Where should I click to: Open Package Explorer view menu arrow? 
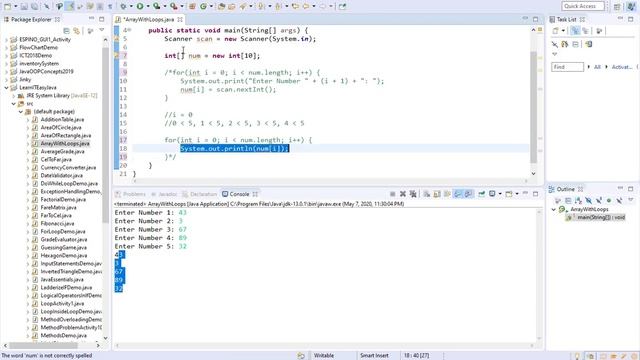(x=102, y=31)
